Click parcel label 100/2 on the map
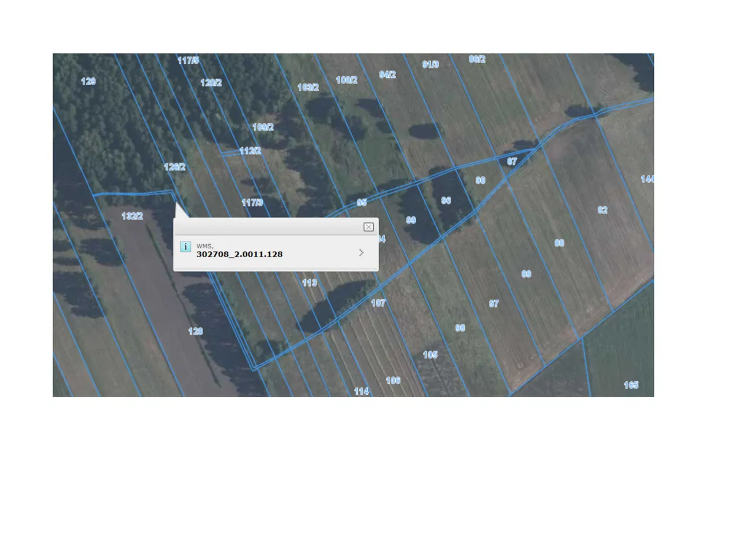This screenshot has height=535, width=756. [x=347, y=80]
